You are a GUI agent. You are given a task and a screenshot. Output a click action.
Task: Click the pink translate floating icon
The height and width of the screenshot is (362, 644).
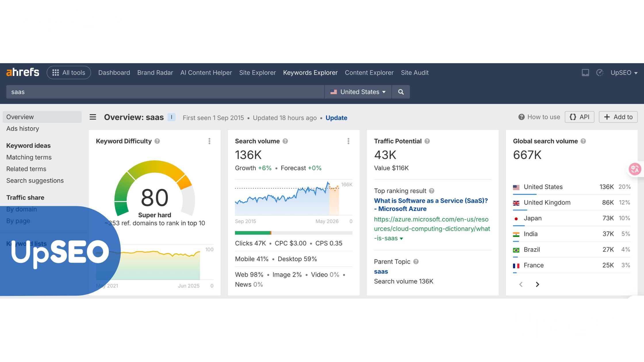[x=635, y=169]
